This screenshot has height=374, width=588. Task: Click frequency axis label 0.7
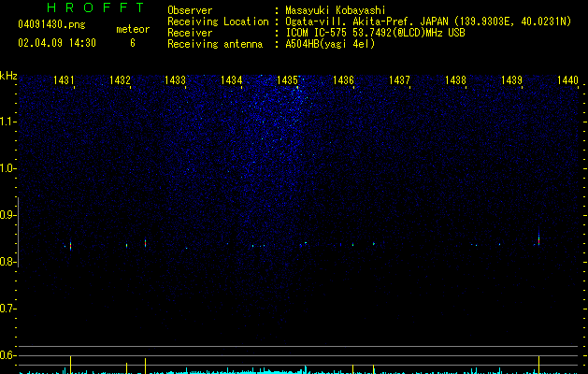click(x=7, y=309)
